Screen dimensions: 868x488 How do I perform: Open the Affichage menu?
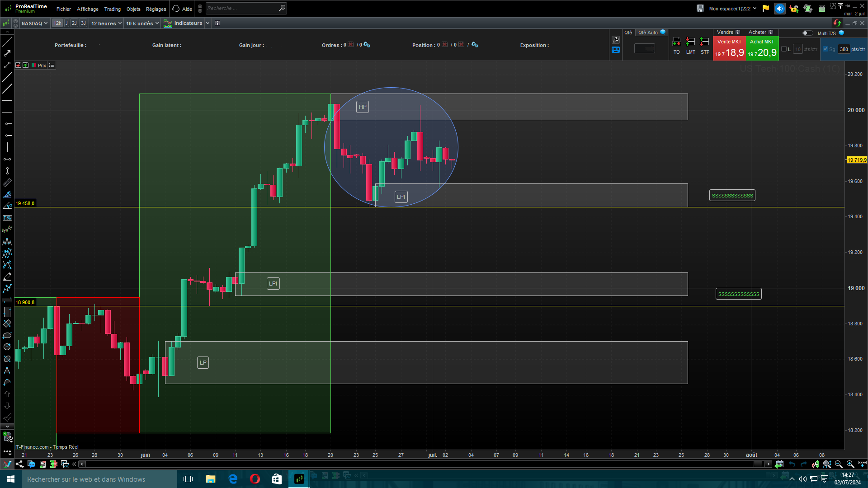(87, 9)
